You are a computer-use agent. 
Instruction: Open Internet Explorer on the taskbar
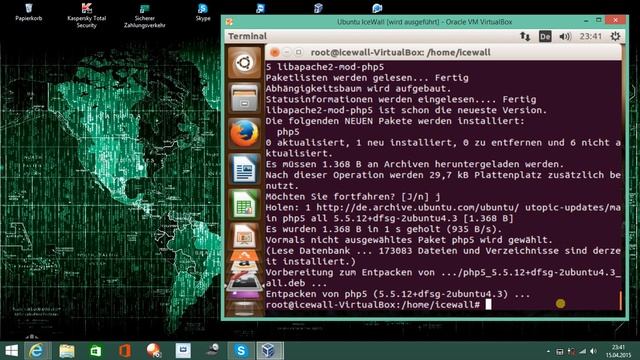coord(37,351)
